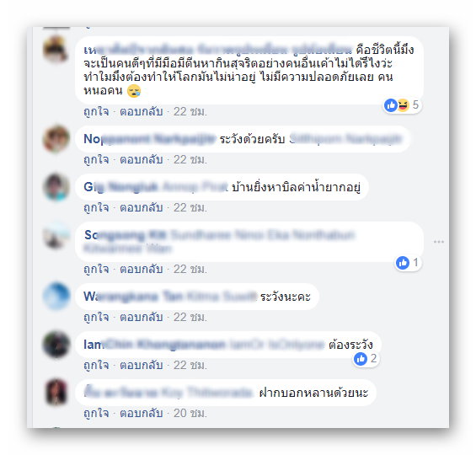Reply to the ระวังด้วยครับ comment via ตอบกลับ

(142, 159)
